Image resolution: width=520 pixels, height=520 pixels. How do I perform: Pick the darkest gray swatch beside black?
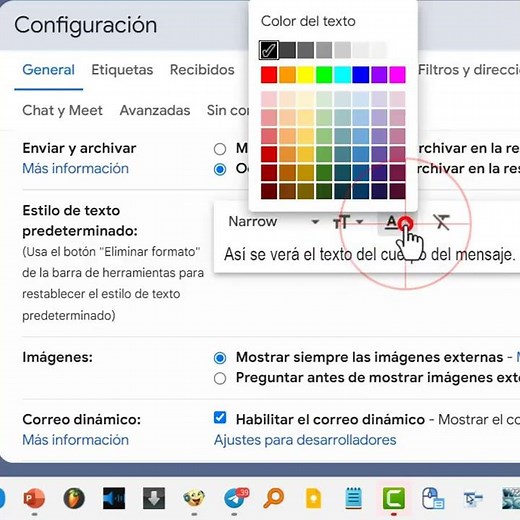[287, 50]
